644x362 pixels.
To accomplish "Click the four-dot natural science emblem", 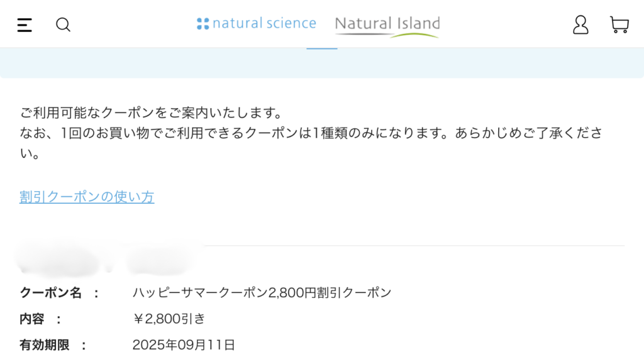I will tap(203, 24).
